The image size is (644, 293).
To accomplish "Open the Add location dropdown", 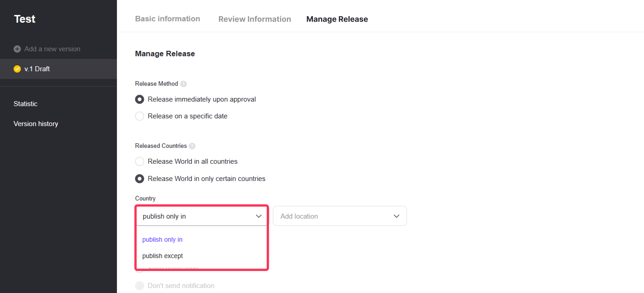I will (339, 216).
